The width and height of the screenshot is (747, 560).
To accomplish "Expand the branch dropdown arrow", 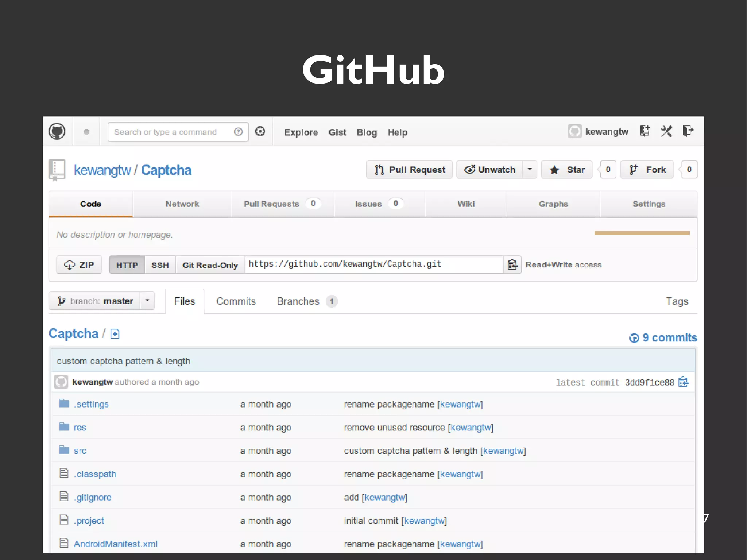I will [x=147, y=301].
